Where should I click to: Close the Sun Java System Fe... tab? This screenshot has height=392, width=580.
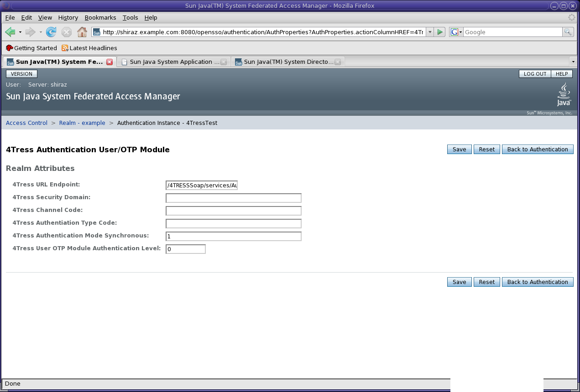(x=110, y=62)
